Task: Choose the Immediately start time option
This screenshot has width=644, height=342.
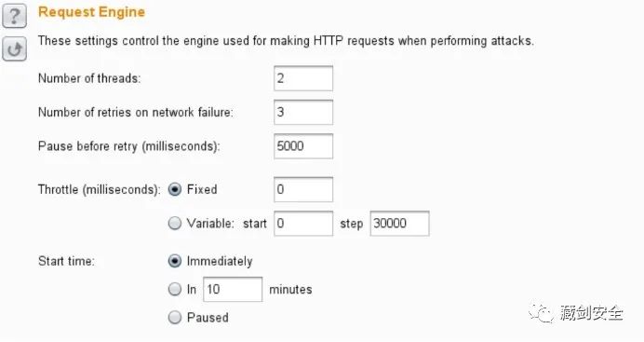Action: (x=175, y=261)
